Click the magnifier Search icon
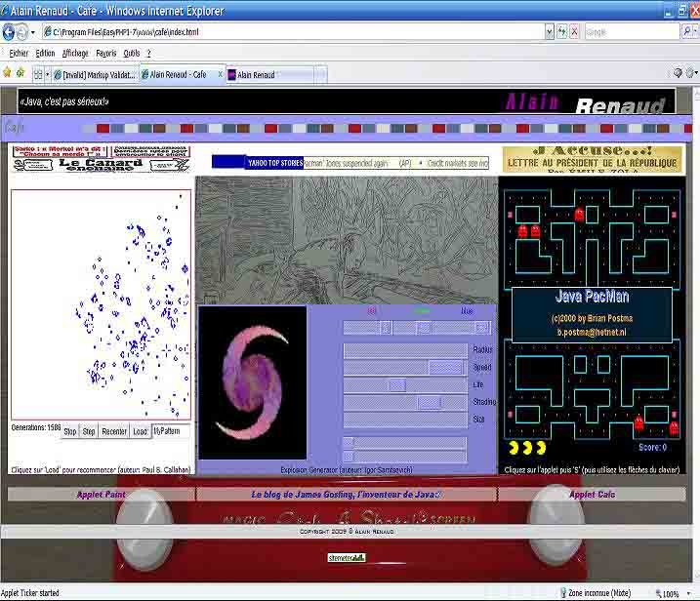Screen dimensions: 700x601 coord(687,31)
